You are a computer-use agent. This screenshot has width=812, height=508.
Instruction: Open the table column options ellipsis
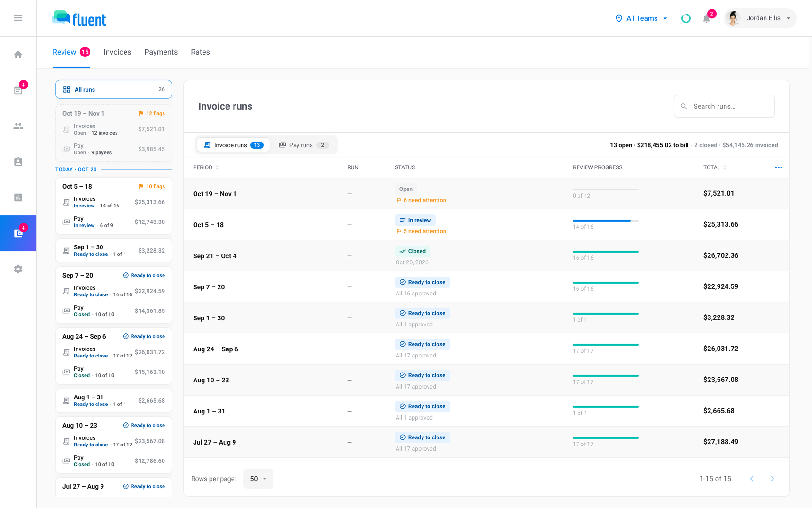click(x=779, y=167)
